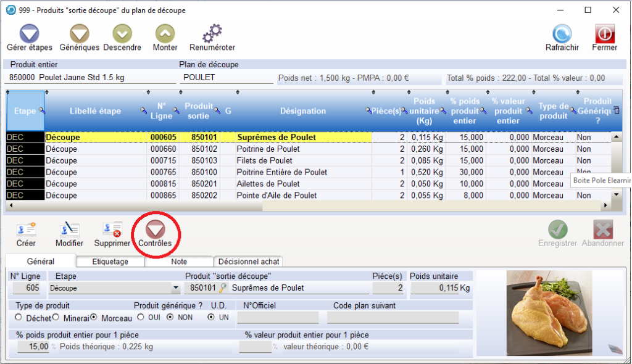Switch to the Etiquetage tab
Viewport: 632px width, 364px height.
point(110,262)
